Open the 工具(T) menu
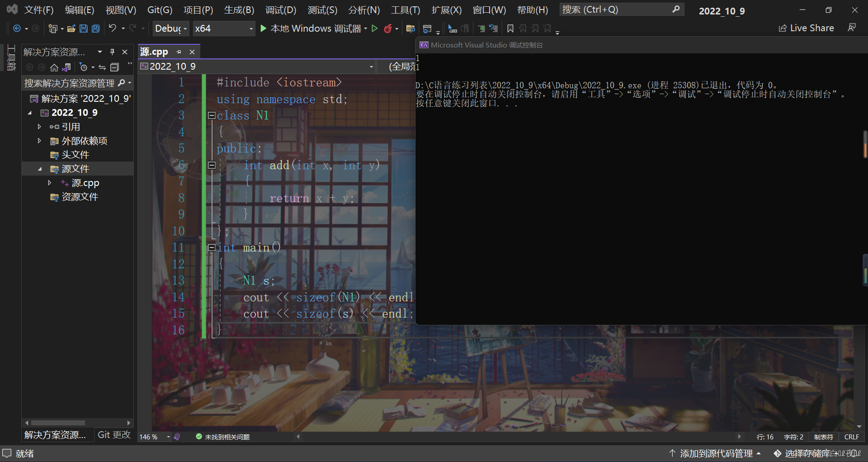The width and height of the screenshot is (868, 462). coord(406,10)
